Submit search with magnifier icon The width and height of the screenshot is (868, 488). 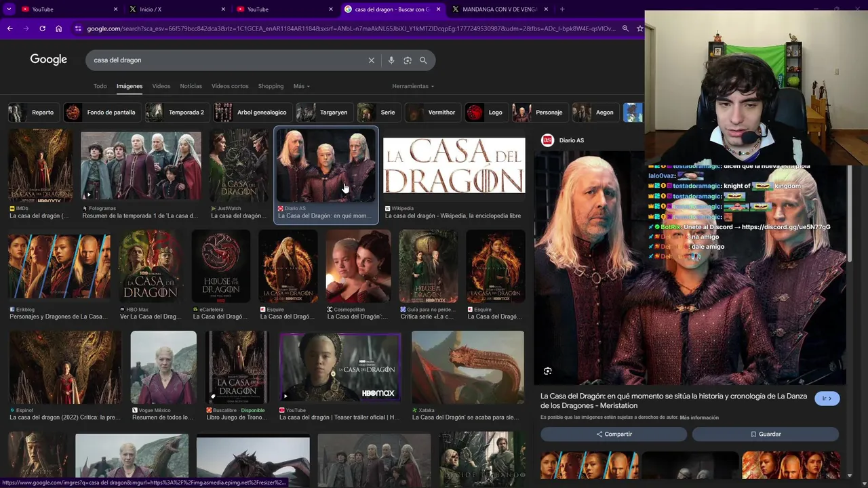[x=423, y=60]
